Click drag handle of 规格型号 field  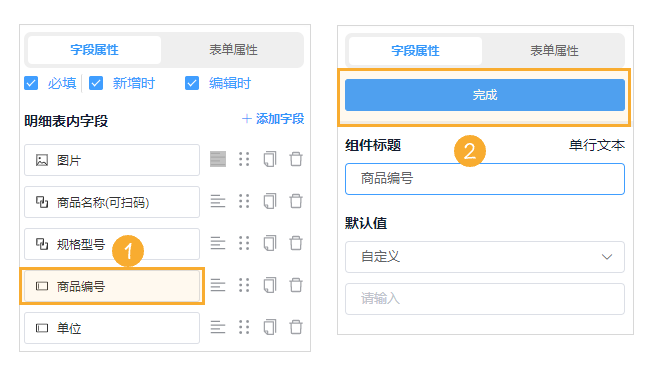(x=244, y=243)
